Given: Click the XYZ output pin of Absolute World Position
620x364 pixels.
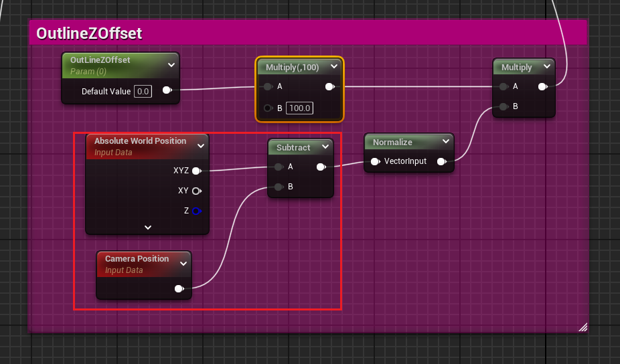Looking at the screenshot, I should tap(196, 171).
